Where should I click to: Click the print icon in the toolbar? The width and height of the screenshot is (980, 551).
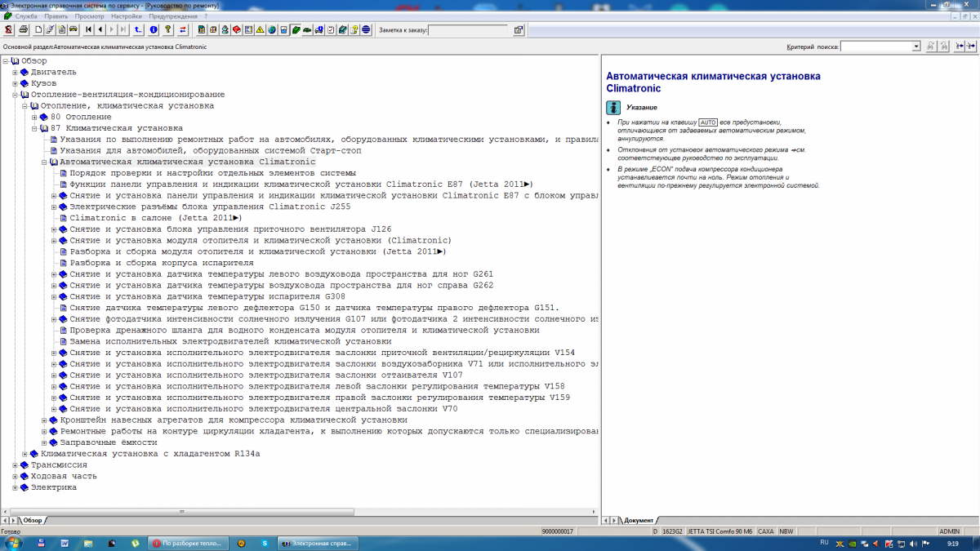pyautogui.click(x=24, y=30)
